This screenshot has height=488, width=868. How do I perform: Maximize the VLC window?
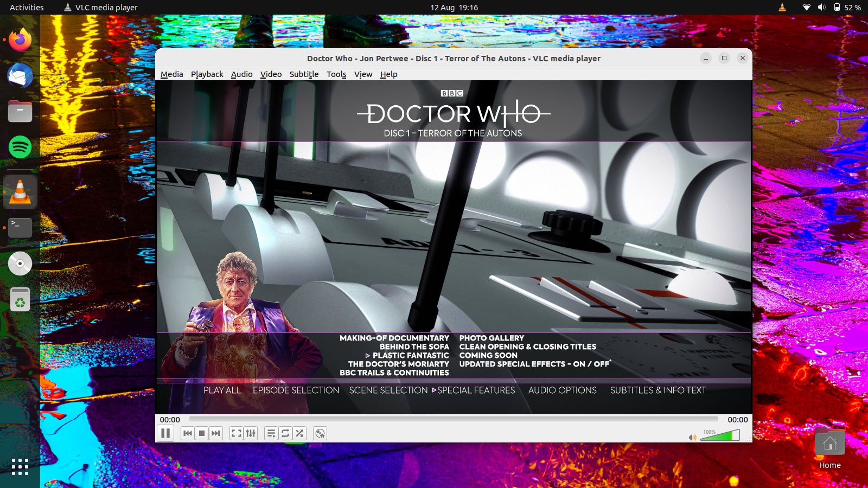(724, 58)
